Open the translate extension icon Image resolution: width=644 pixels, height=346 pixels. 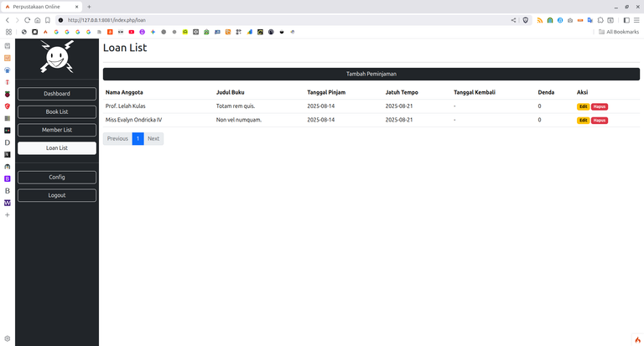pos(590,20)
